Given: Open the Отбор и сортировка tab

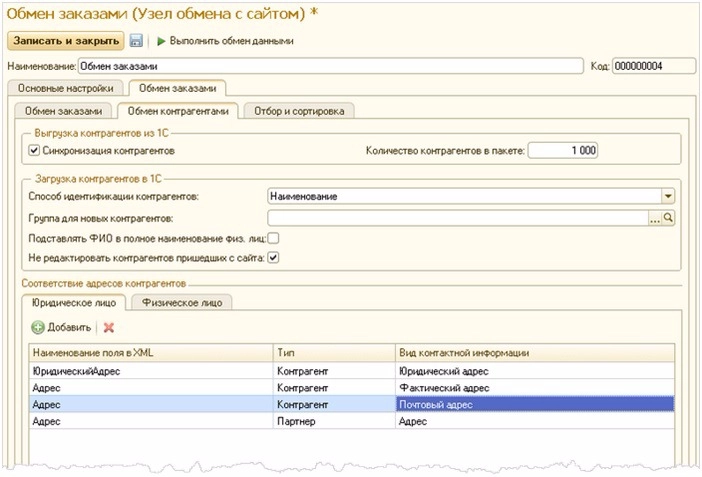Looking at the screenshot, I should click(x=300, y=111).
